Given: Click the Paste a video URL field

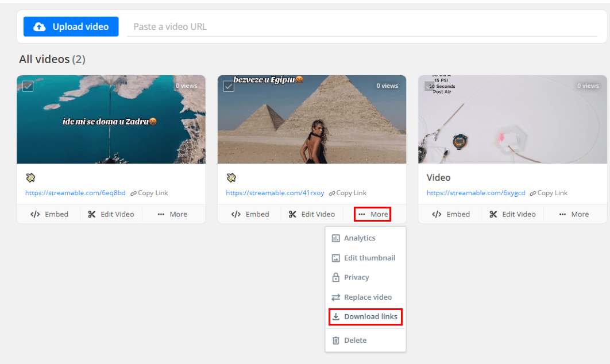Looking at the screenshot, I should click(x=362, y=27).
